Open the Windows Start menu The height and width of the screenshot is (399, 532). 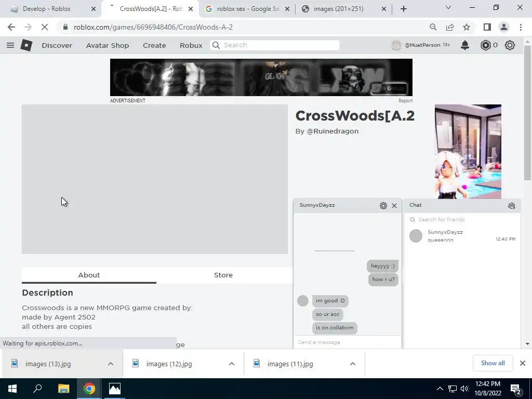(x=12, y=389)
